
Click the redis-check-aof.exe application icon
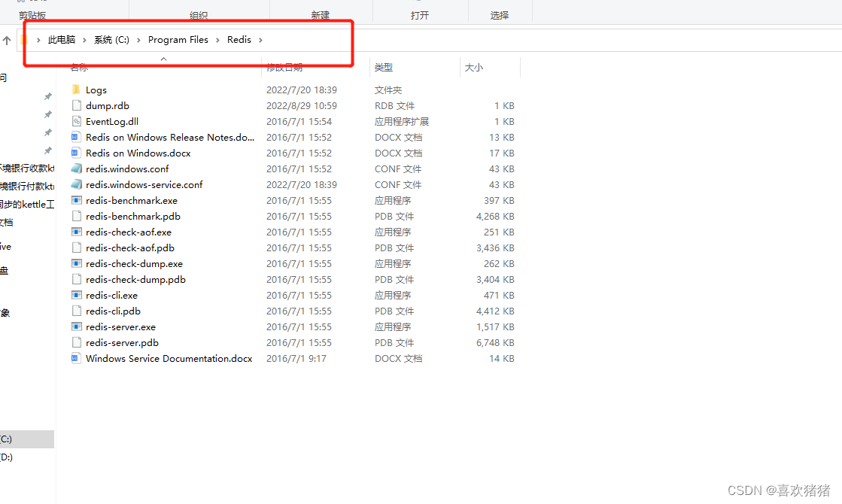point(76,232)
